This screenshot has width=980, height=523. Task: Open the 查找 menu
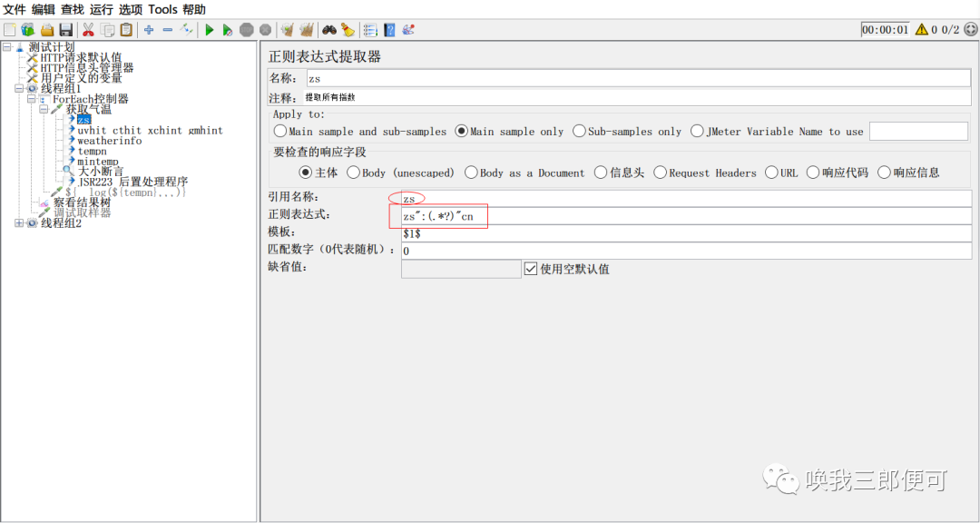(x=73, y=9)
